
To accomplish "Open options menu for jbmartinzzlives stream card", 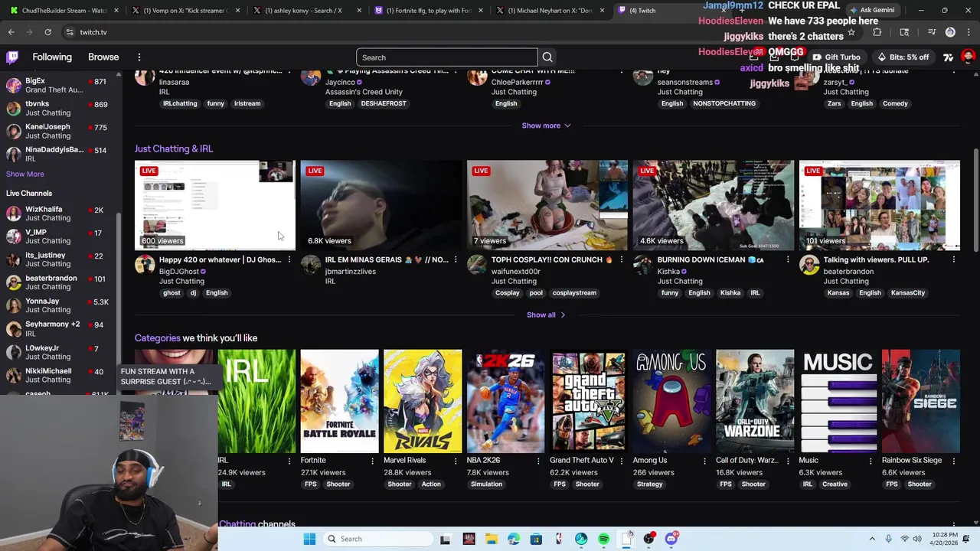I will click(x=456, y=260).
